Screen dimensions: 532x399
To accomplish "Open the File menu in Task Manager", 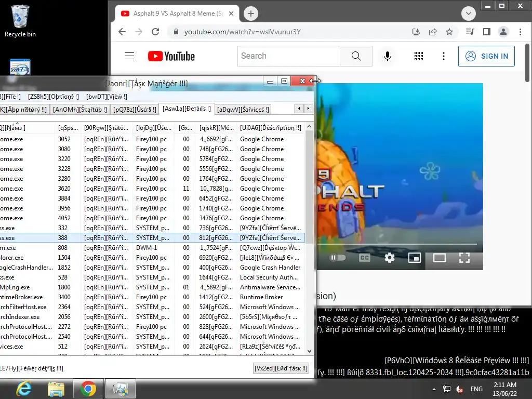I will click(10, 96).
